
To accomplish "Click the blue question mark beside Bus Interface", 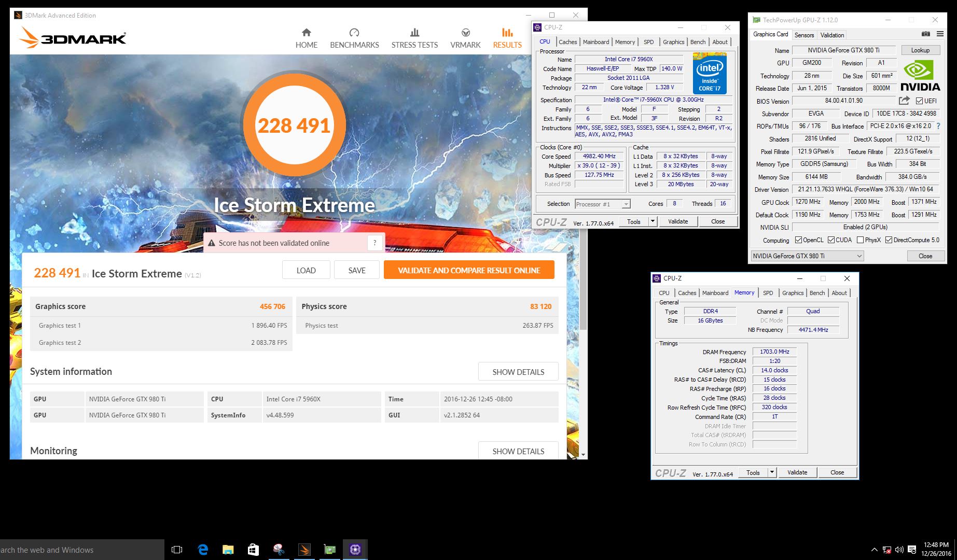I will pos(938,126).
